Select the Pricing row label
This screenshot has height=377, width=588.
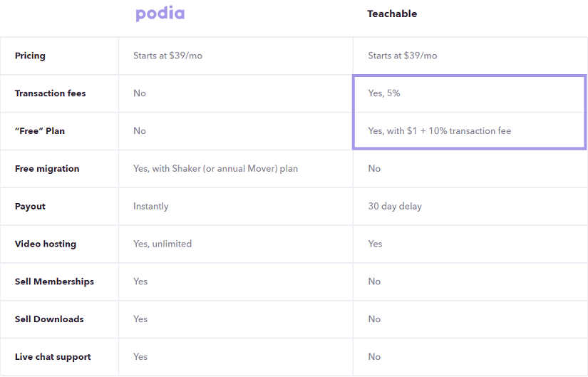30,56
